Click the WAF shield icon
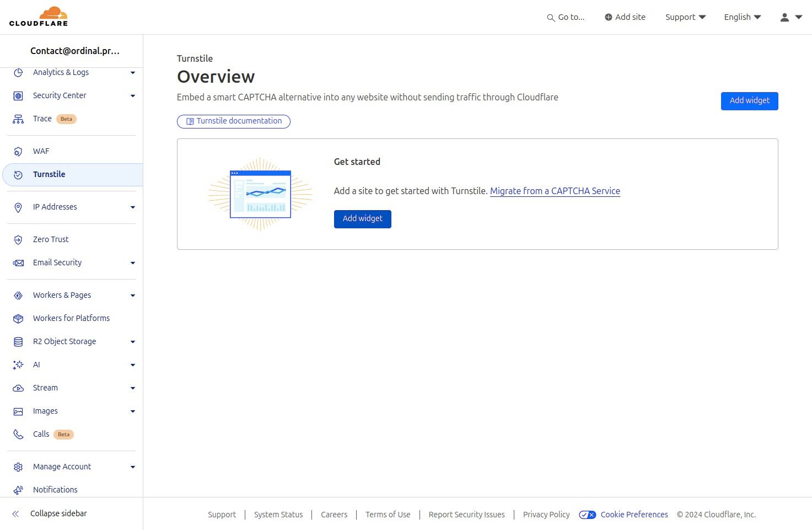The image size is (812, 530). click(18, 152)
